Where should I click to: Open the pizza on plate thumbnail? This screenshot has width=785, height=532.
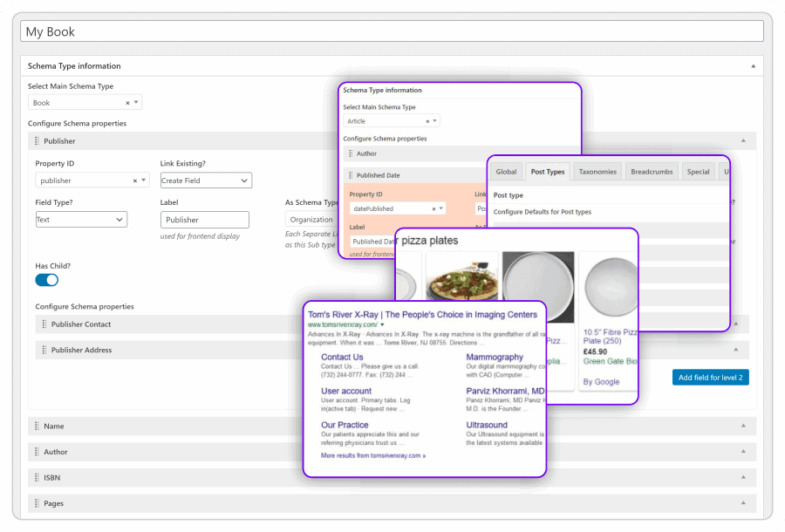[462, 276]
